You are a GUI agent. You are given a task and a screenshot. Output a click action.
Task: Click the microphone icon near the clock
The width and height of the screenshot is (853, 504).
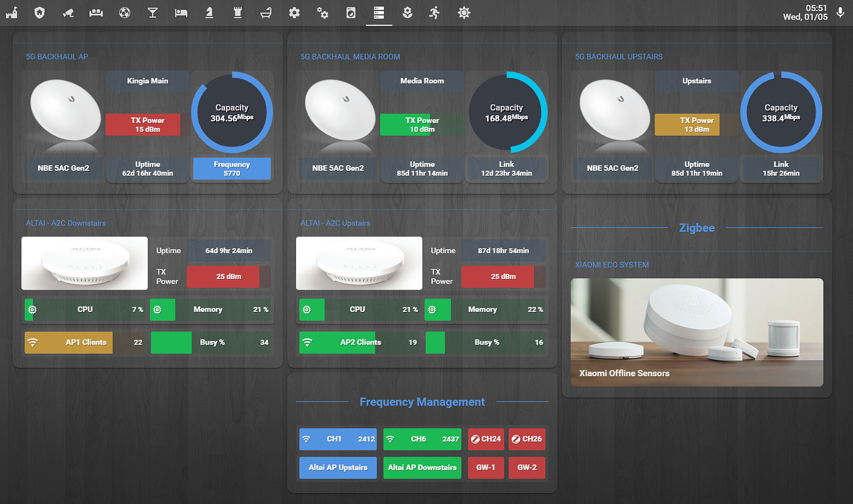click(839, 12)
